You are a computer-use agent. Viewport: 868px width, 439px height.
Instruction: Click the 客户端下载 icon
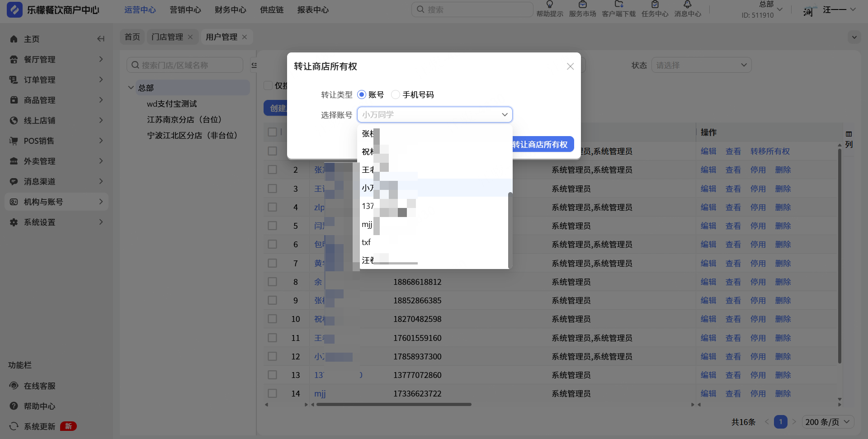pos(618,5)
